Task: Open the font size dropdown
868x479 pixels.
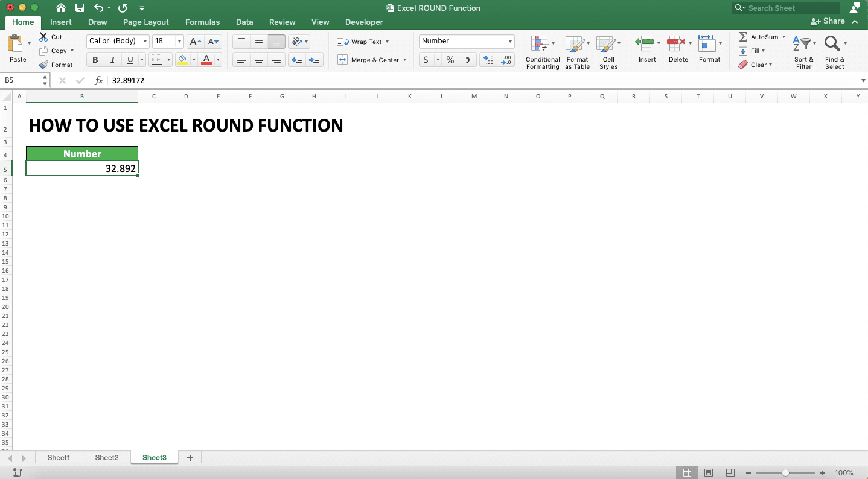Action: (179, 42)
